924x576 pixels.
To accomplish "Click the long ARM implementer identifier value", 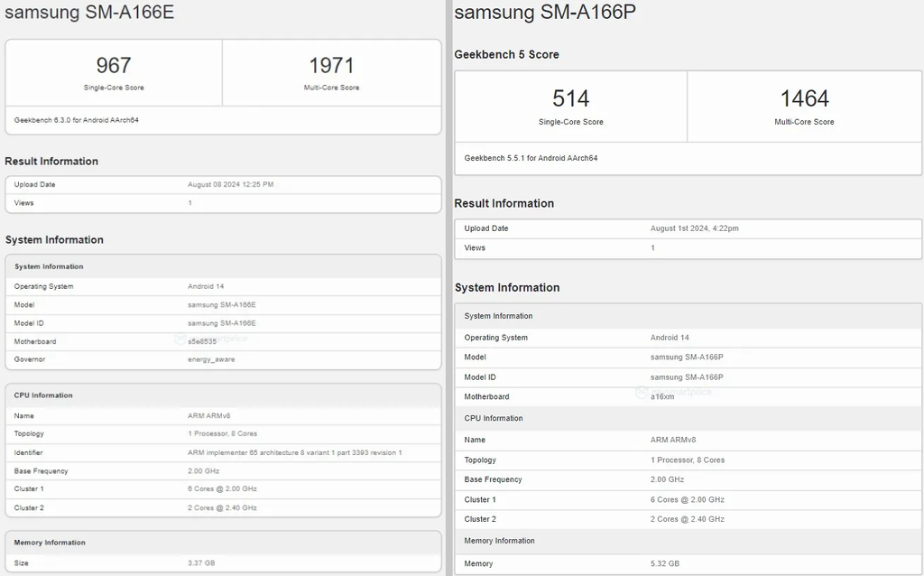I will 295,453.
